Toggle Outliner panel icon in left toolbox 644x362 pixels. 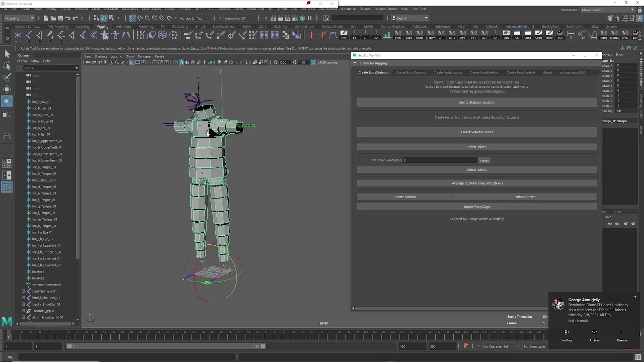7,187
